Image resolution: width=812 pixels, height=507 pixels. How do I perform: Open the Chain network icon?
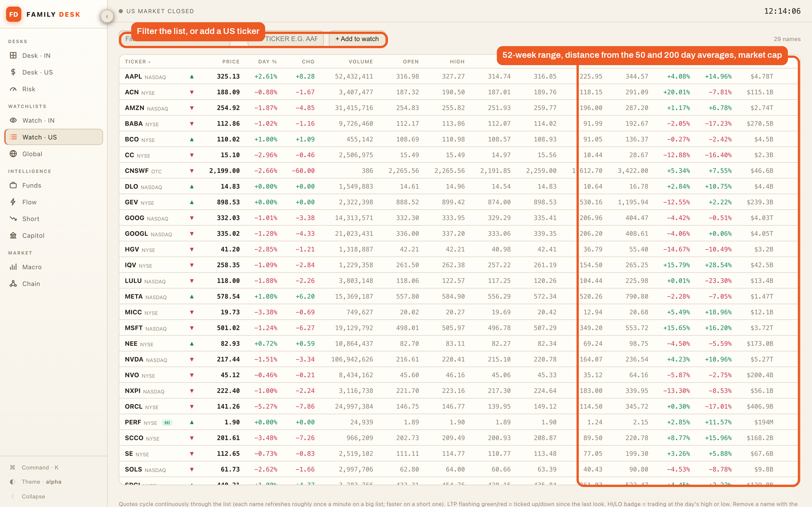click(x=13, y=284)
